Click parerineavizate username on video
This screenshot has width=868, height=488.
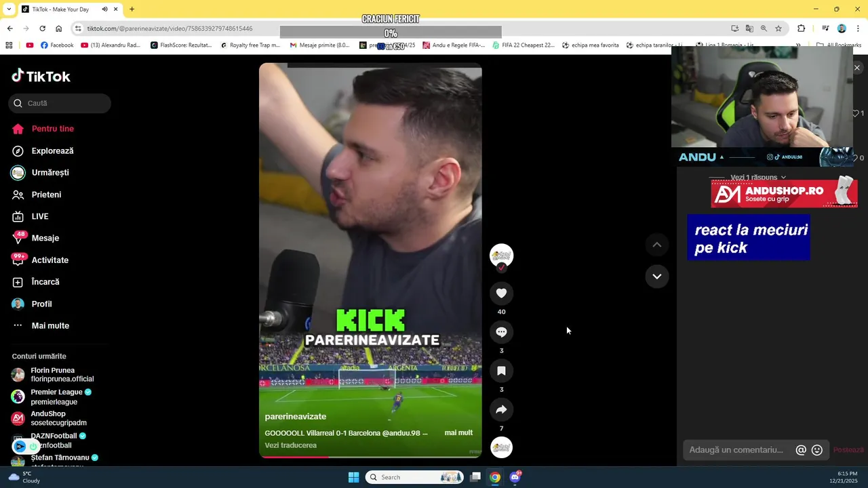pos(295,416)
